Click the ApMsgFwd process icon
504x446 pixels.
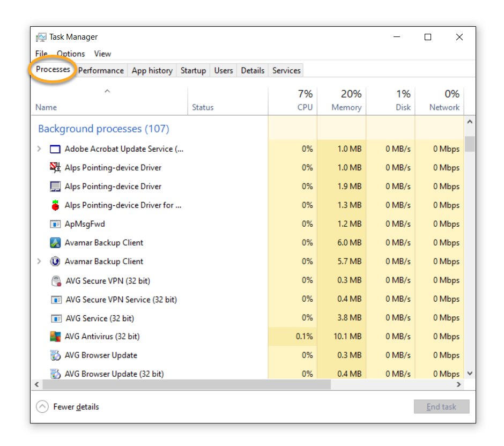pos(55,224)
